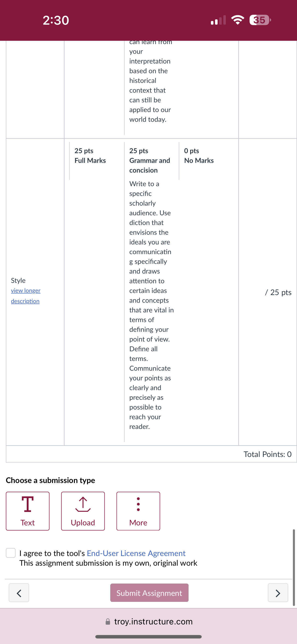Image resolution: width=297 pixels, height=644 pixels.
Task: Tap the Total Points: 0 row
Action: tap(151, 454)
